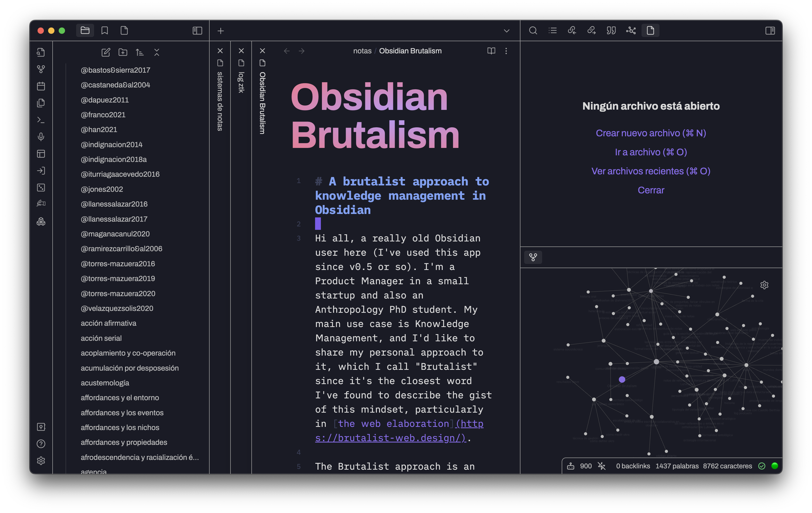Open search in the right sidebar
Viewport: 812px width, 513px height.
533,31
